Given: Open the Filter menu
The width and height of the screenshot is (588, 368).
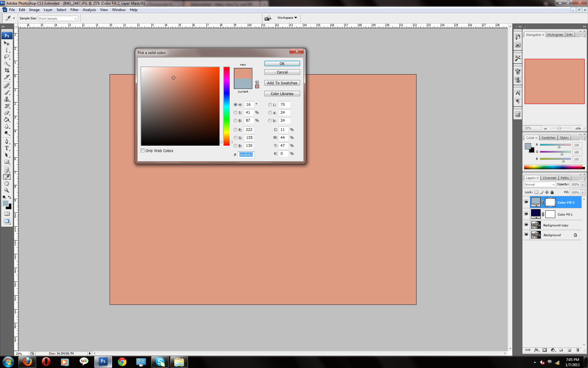Looking at the screenshot, I should point(74,10).
